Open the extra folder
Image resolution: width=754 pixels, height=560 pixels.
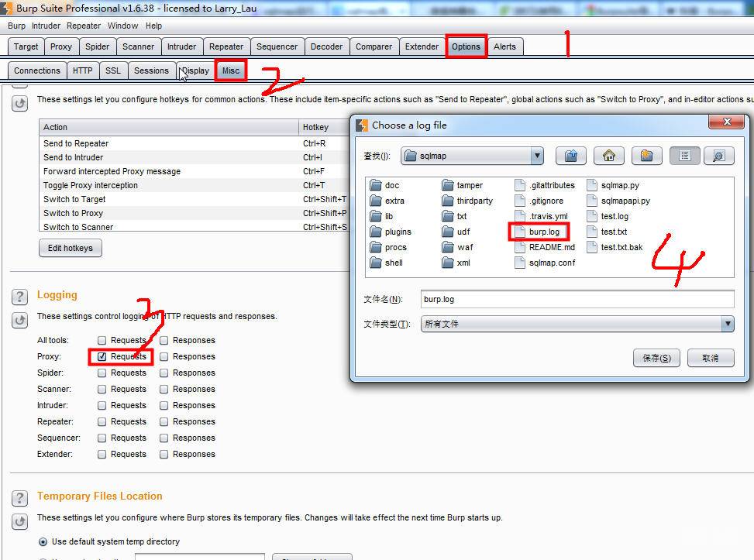coord(387,201)
